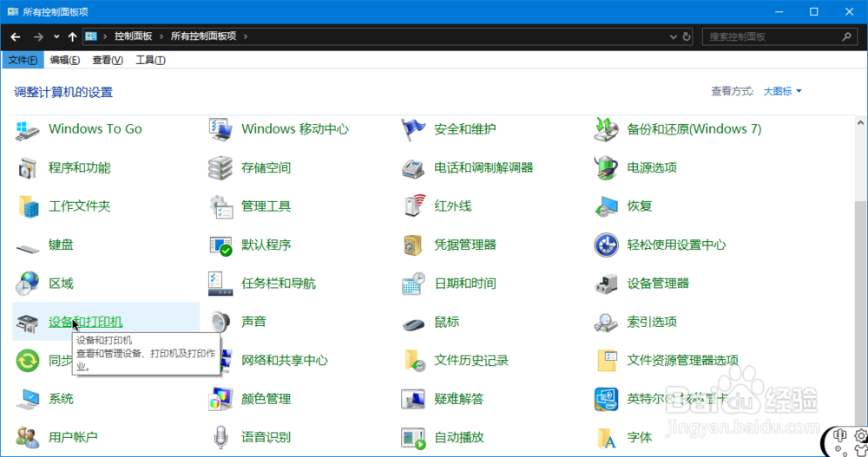Open the 设备管理器 icon
The height and width of the screenshot is (457, 868).
pos(606,284)
